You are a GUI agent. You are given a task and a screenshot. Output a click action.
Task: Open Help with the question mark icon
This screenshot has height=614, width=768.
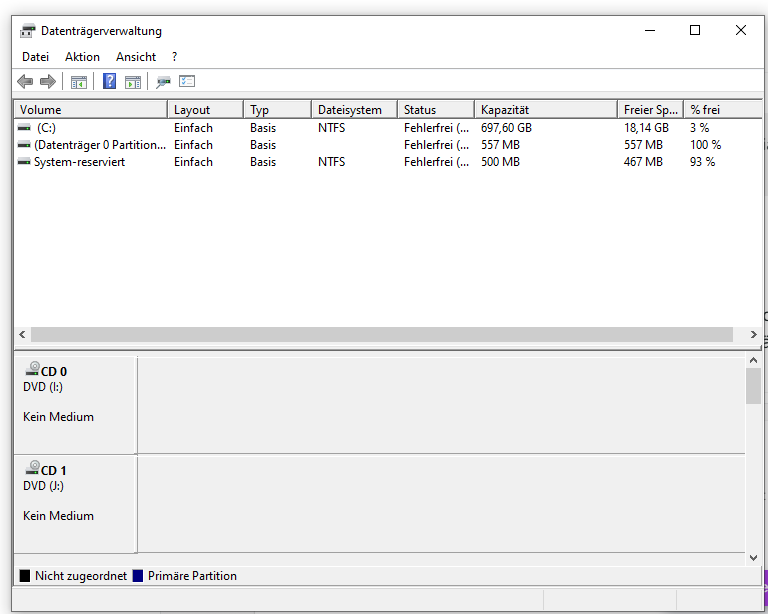109,81
